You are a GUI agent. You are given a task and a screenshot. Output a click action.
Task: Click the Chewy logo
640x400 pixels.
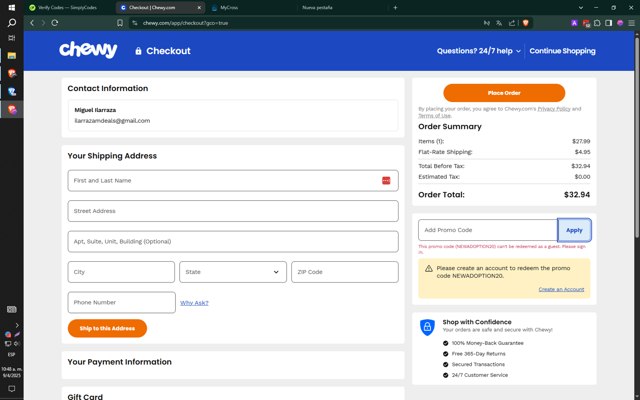[x=88, y=50]
